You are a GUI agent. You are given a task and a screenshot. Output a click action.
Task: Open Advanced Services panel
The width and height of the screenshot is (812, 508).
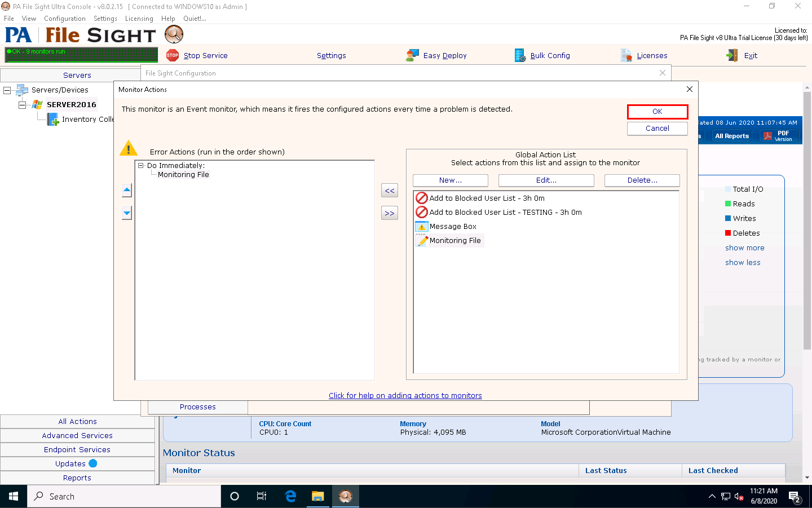click(x=78, y=435)
